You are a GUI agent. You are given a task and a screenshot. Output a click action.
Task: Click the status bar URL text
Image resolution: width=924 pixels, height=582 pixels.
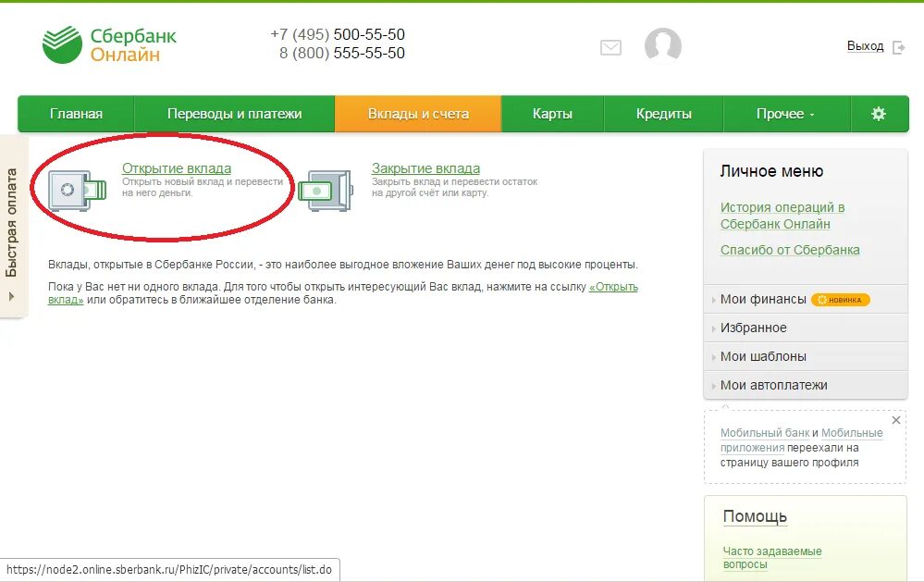point(169,570)
